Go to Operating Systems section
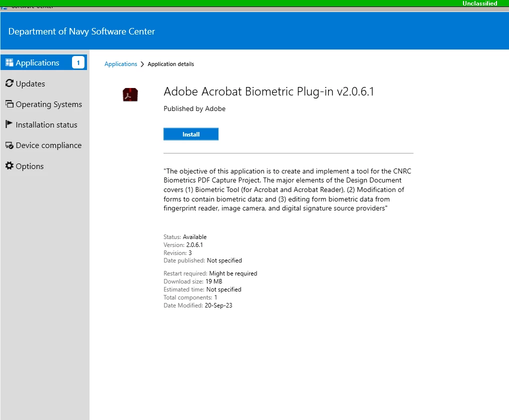 tap(44, 104)
